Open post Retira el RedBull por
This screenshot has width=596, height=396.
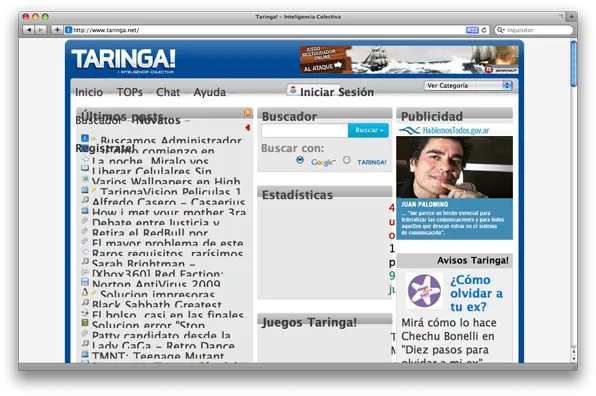[x=150, y=233]
